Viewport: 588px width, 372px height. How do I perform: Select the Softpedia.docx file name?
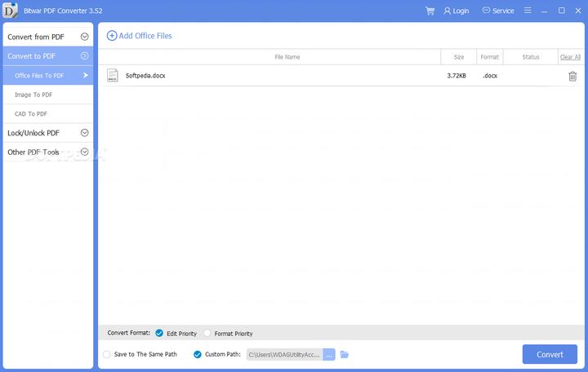pyautogui.click(x=145, y=75)
